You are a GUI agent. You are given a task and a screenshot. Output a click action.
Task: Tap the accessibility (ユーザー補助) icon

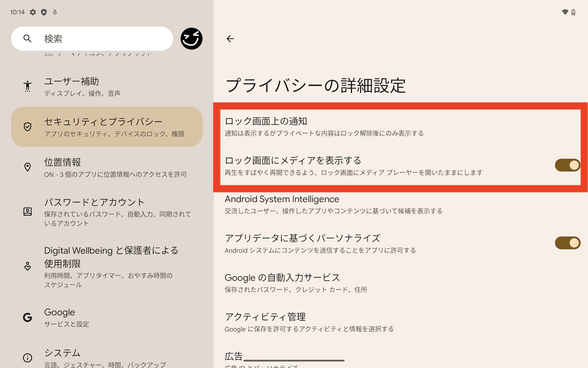coord(27,86)
